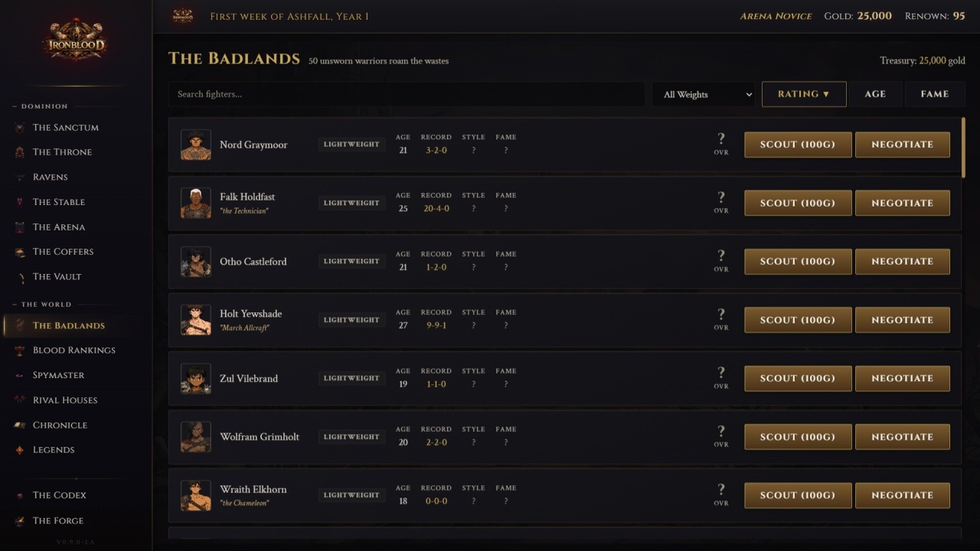This screenshot has height=551, width=980.
Task: Open the Rival Houses page
Action: (x=65, y=400)
